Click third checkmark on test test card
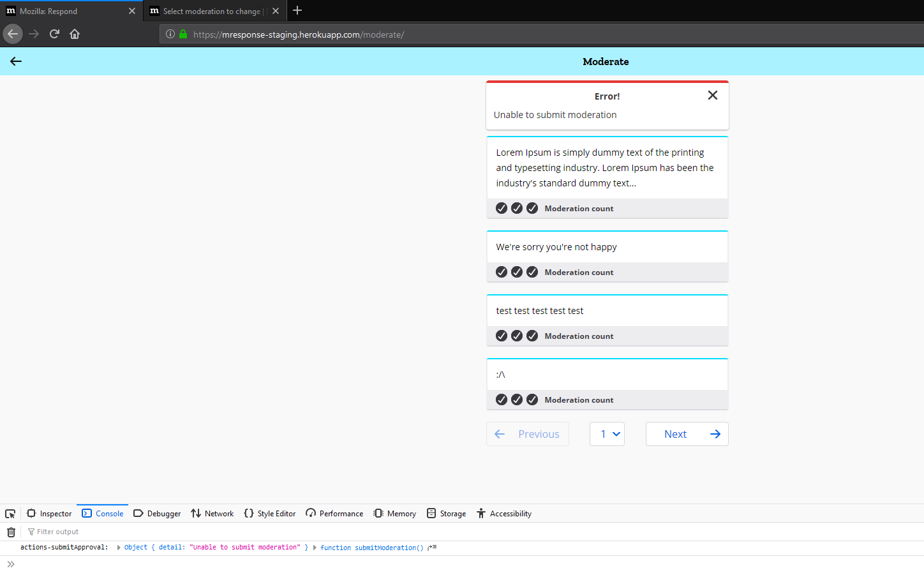 point(532,336)
